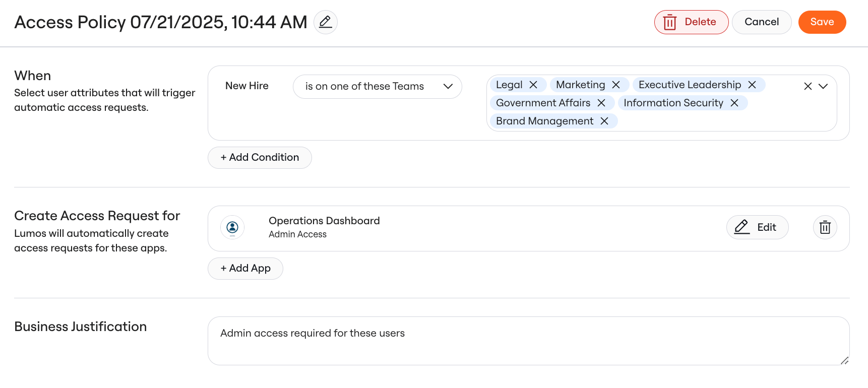Remove Executive Leadership tag

click(752, 85)
